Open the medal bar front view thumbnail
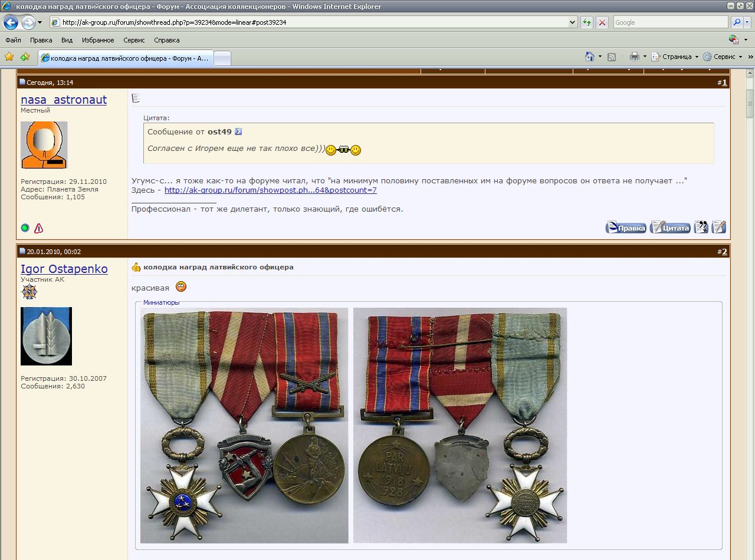 (244, 425)
